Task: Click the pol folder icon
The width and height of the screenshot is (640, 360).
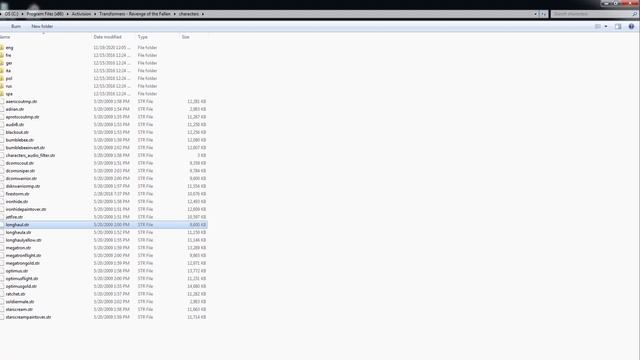Action: [x=2, y=78]
